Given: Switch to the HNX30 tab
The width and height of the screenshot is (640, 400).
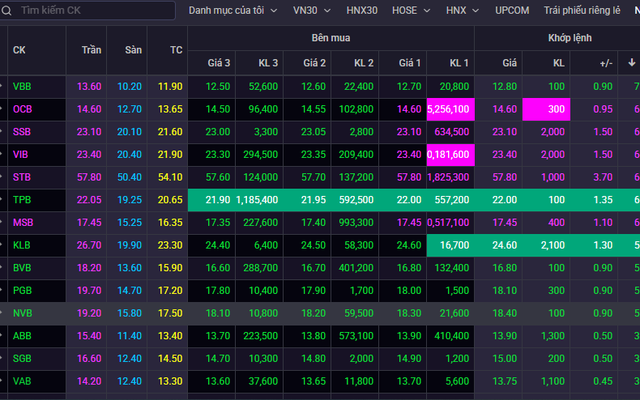Looking at the screenshot, I should coord(361,12).
